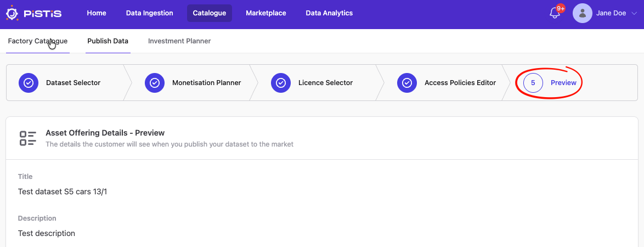Open the Access Policies Editor step
This screenshot has height=247, width=644.
coord(460,83)
